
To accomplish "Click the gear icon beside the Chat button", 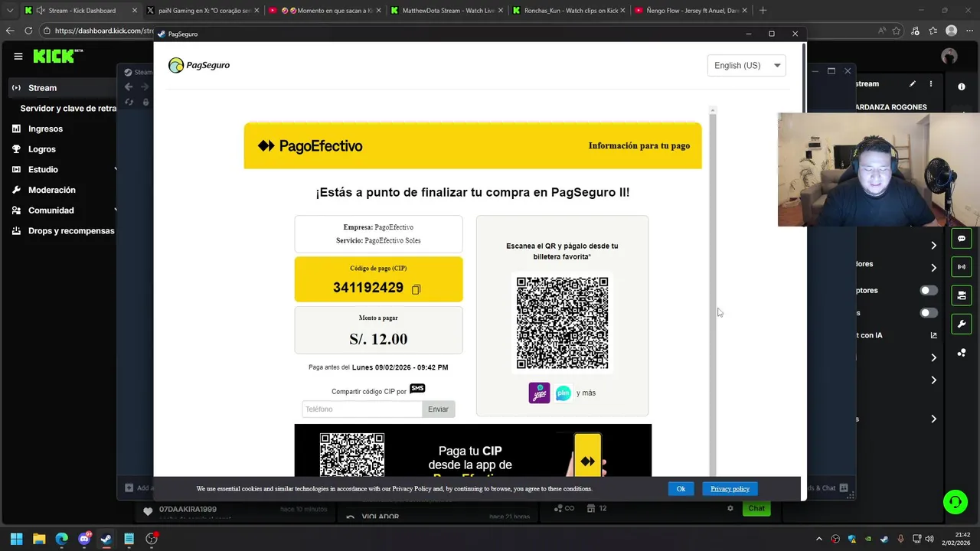I will coord(730,508).
